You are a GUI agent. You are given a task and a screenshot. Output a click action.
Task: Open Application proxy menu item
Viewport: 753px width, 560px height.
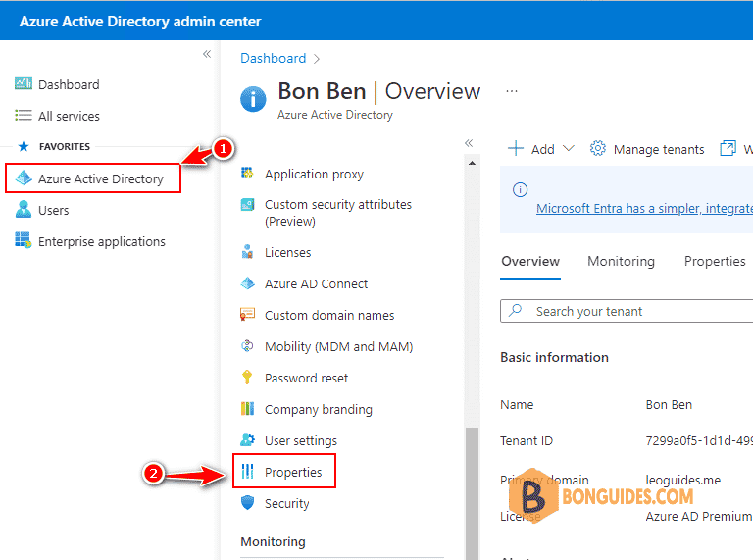(314, 174)
